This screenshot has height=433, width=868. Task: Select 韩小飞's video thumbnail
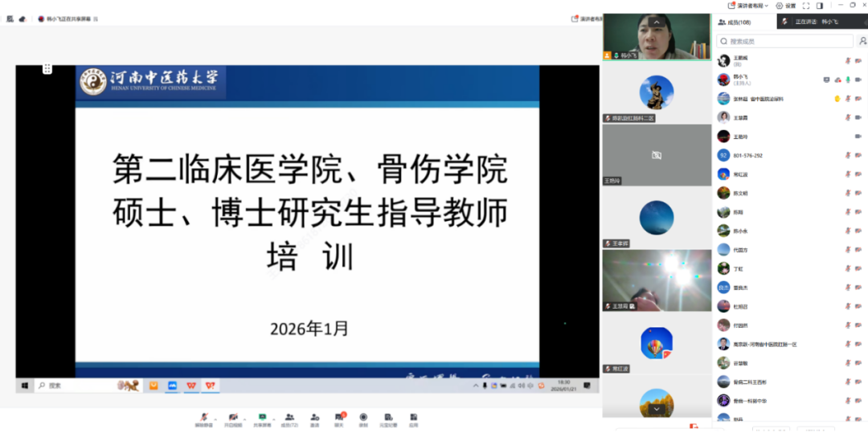click(x=657, y=37)
